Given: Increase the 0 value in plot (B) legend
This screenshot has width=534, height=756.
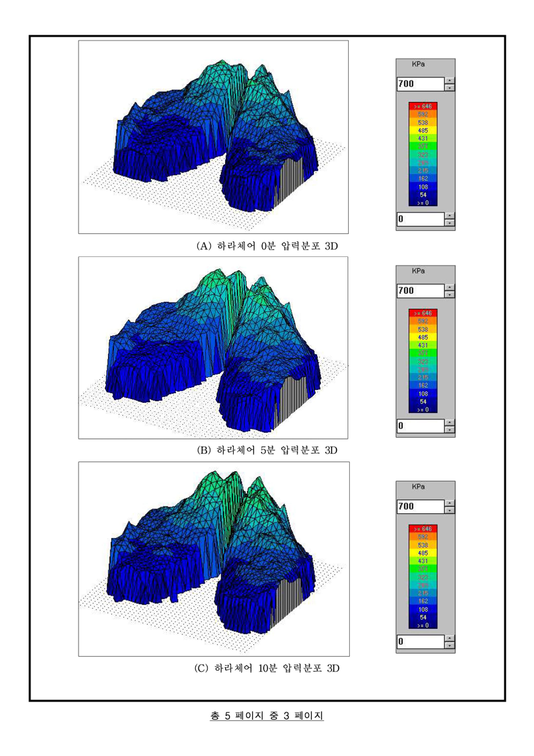Looking at the screenshot, I should [x=450, y=423].
